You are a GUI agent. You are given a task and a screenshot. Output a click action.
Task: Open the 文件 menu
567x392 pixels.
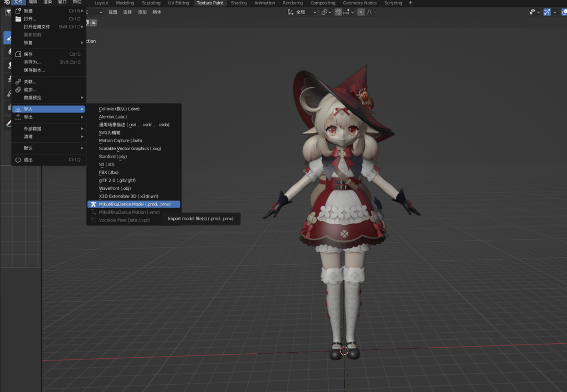tap(18, 2)
